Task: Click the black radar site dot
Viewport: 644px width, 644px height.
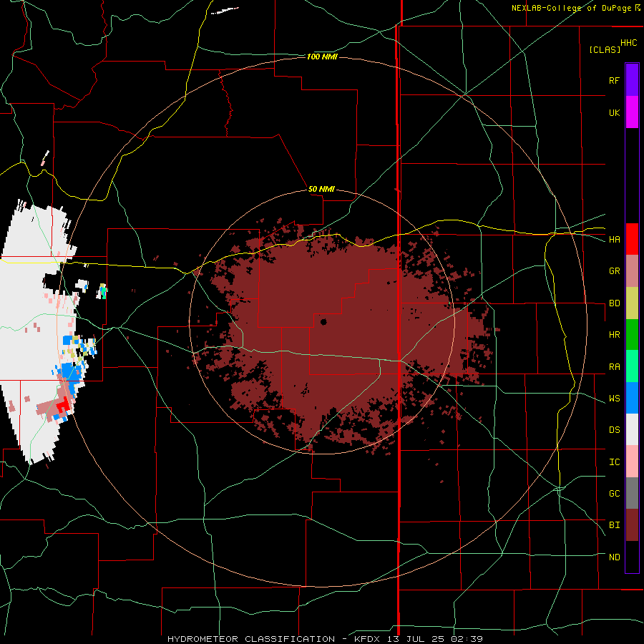Action: (x=323, y=322)
